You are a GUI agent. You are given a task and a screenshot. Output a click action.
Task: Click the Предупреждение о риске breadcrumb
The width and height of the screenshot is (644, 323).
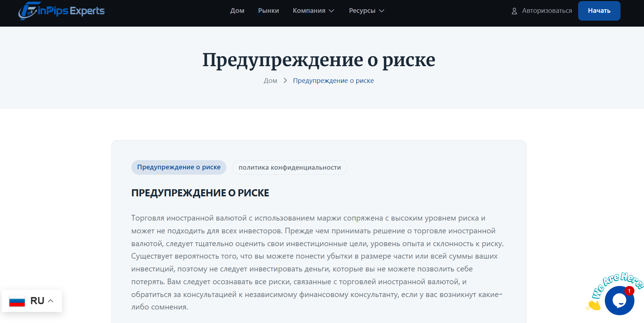click(333, 81)
